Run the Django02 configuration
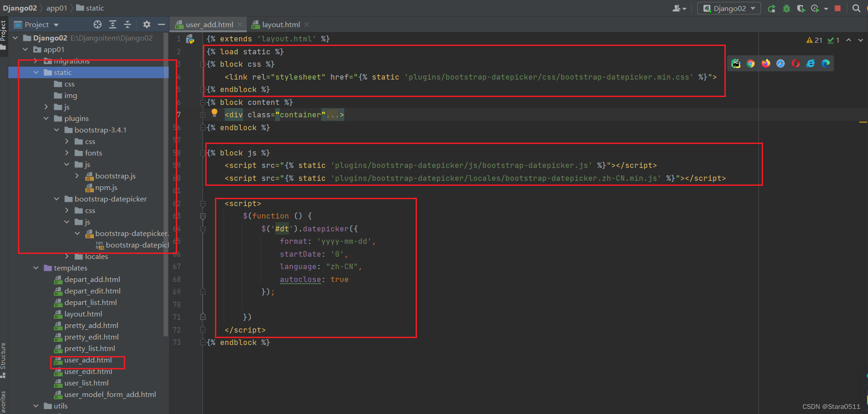The width and height of the screenshot is (868, 414). (772, 8)
